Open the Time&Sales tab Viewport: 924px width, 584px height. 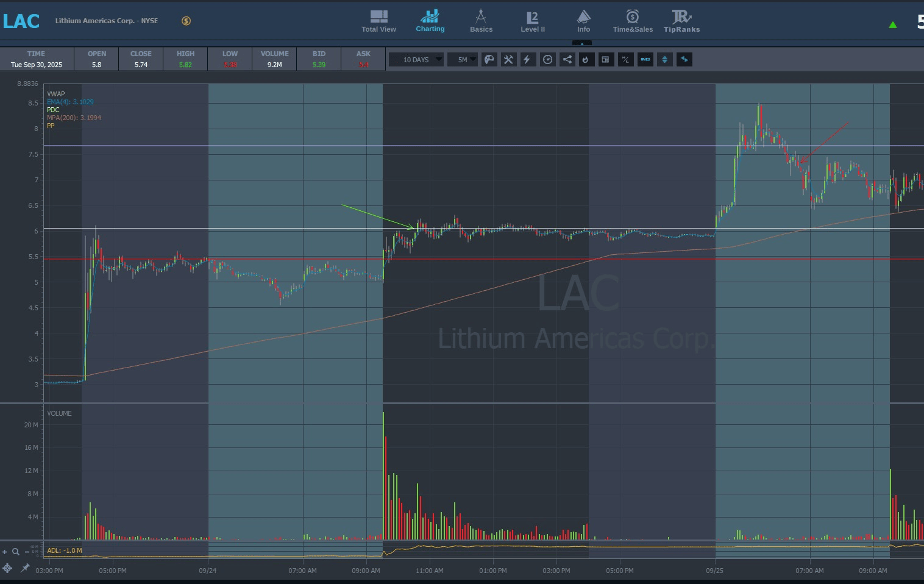pos(633,21)
